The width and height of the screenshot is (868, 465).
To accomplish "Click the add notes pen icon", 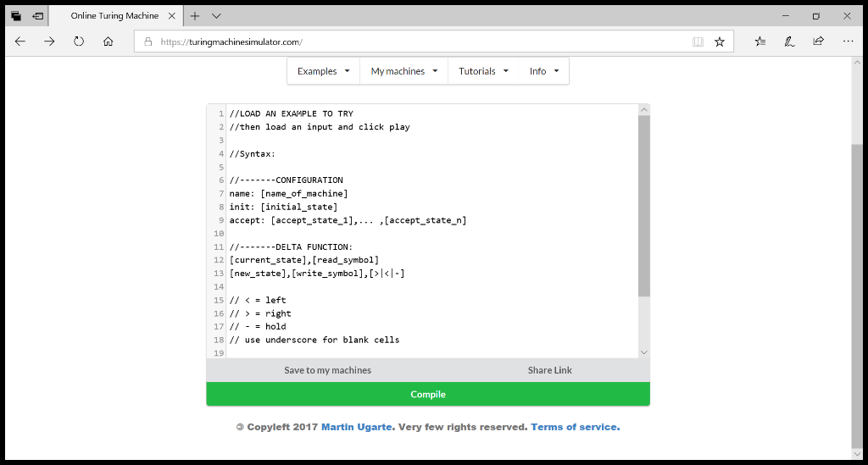I will [x=789, y=42].
